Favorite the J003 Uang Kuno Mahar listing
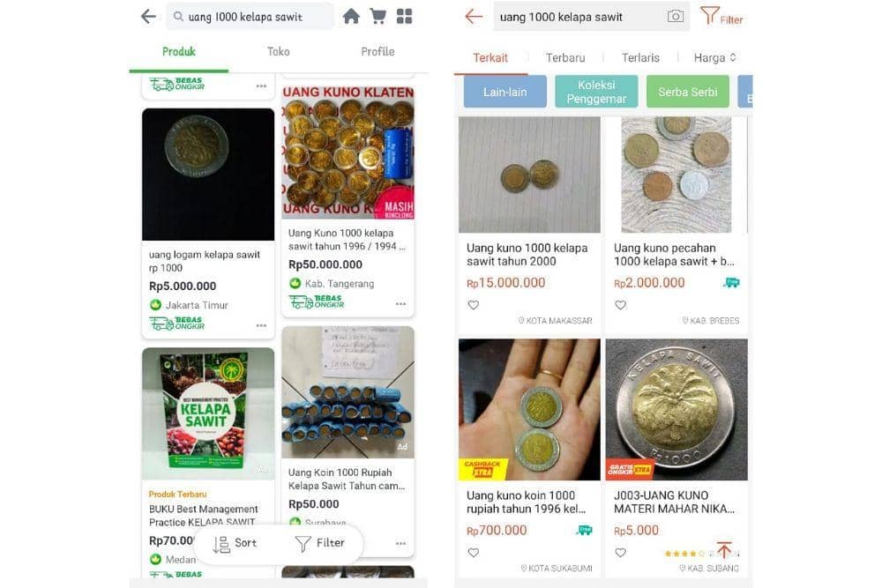The width and height of the screenshot is (882, 588). 620,552
